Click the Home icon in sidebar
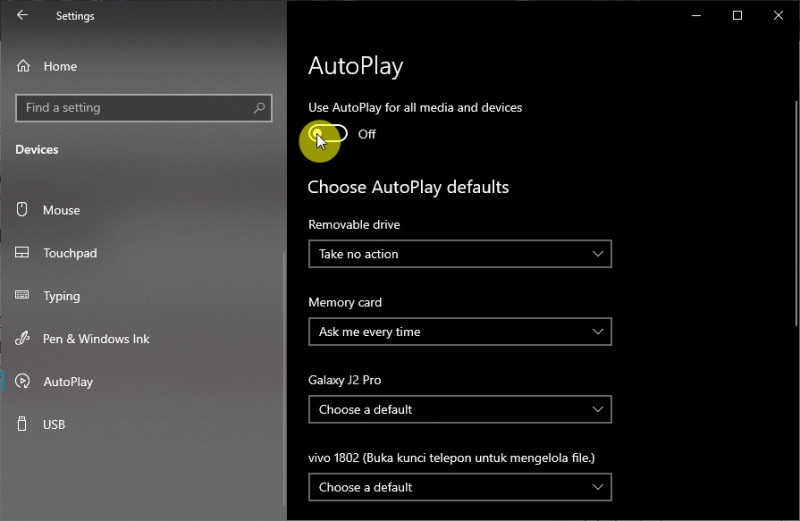 point(23,66)
